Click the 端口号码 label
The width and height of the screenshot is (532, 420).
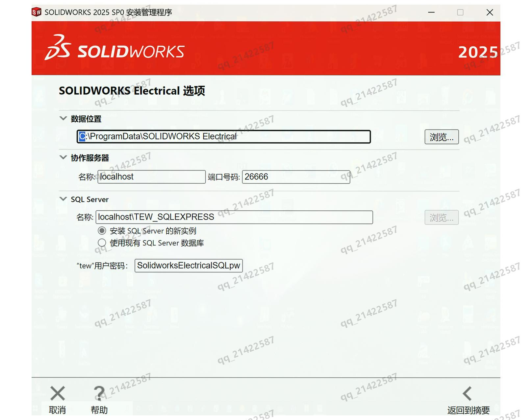coord(224,177)
